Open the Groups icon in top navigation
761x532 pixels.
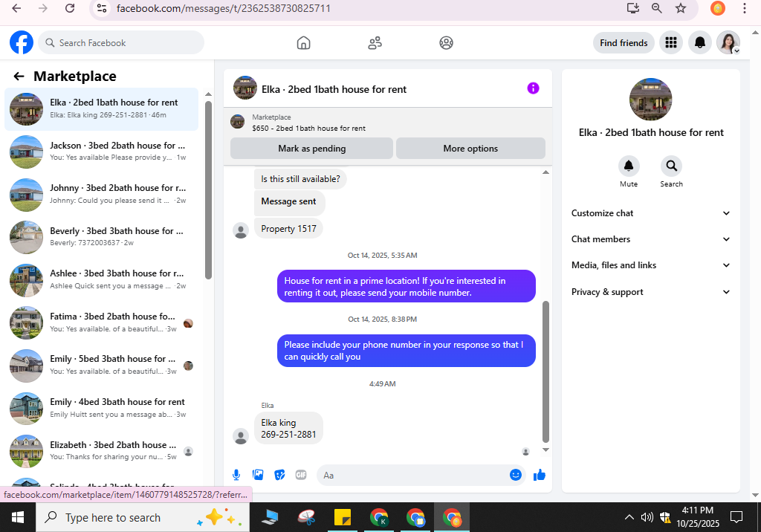pos(446,42)
